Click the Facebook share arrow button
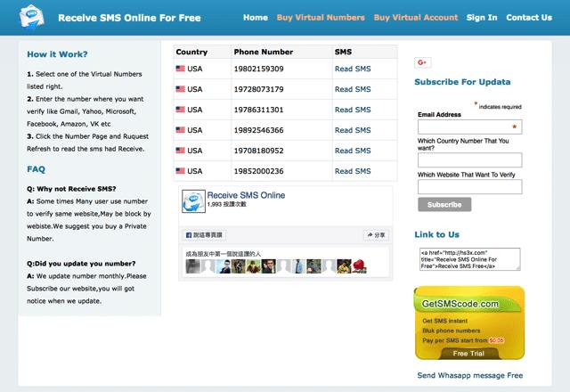 pos(375,235)
